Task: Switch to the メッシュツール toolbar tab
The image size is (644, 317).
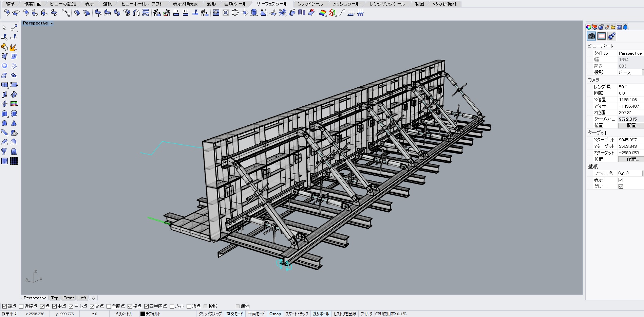Action: click(346, 4)
